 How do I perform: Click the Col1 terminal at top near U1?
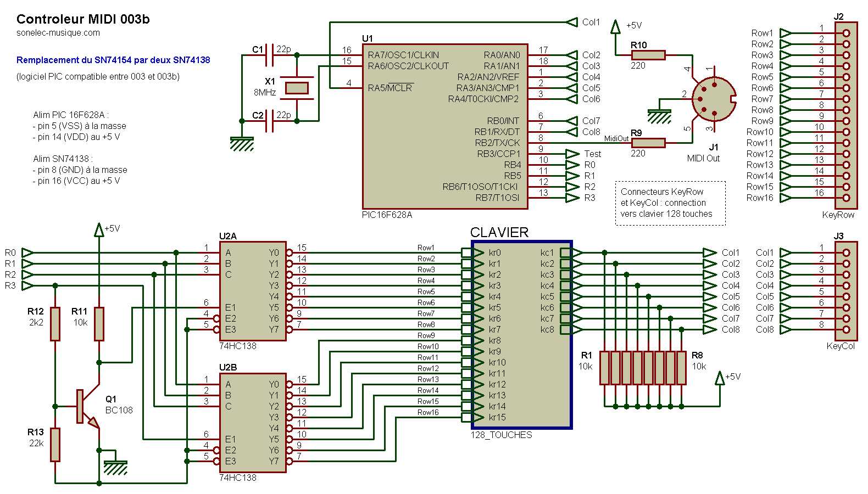[x=572, y=22]
